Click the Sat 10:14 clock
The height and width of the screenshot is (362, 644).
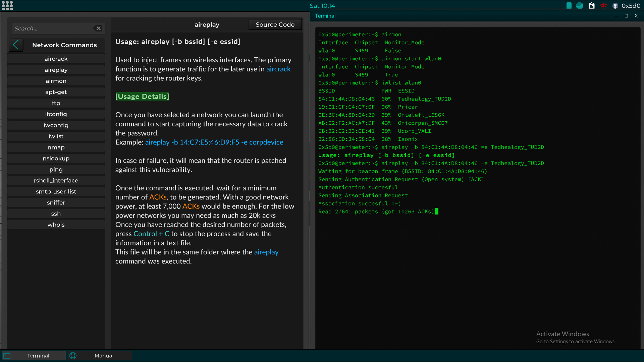322,6
